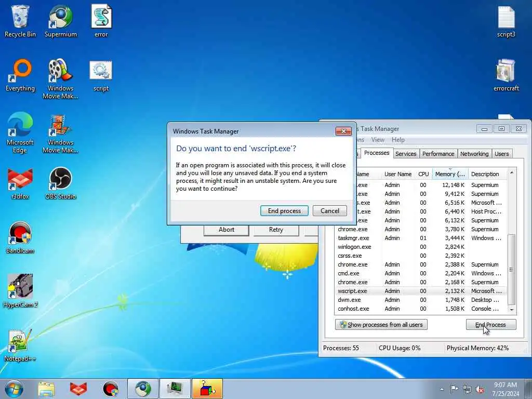
Task: Open the HyperCam 2 shortcut
Action: pyautogui.click(x=20, y=291)
